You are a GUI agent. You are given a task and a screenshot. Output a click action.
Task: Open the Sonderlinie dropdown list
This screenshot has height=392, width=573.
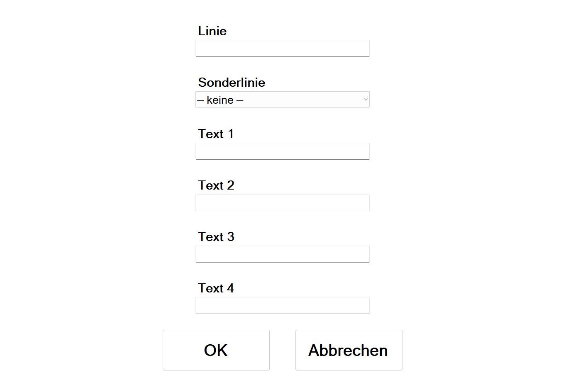pos(282,100)
